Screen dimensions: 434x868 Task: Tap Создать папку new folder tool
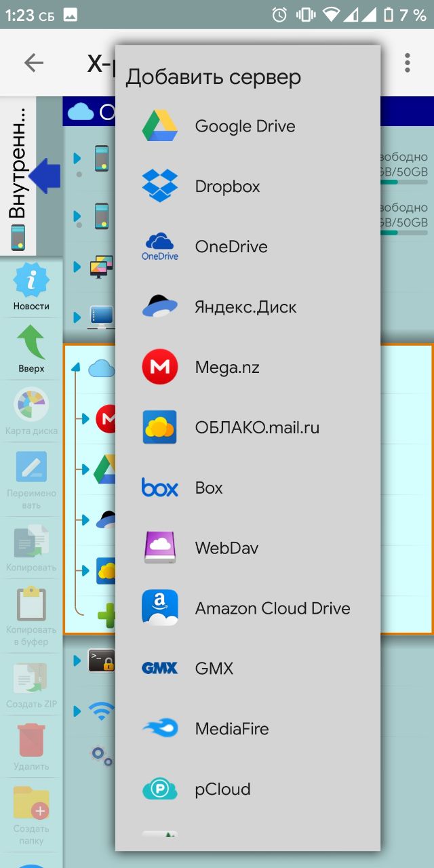point(31,815)
